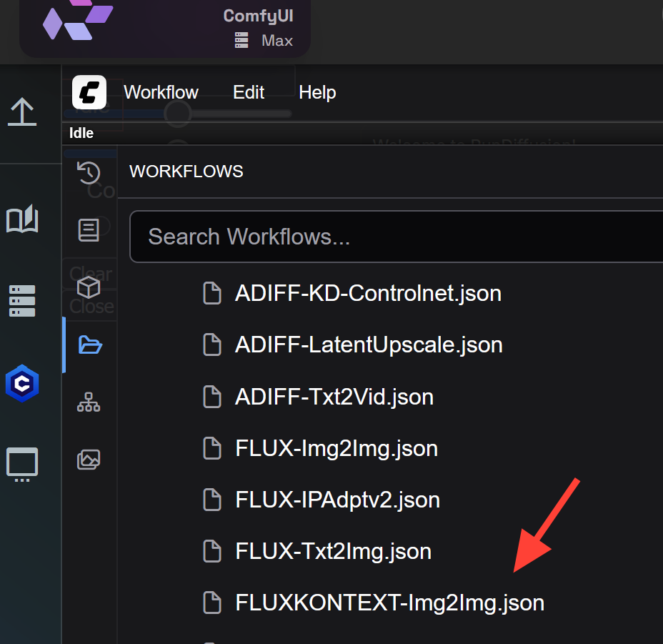The image size is (663, 644).
Task: Click the monitor icon in left rail
Action: [22, 465]
